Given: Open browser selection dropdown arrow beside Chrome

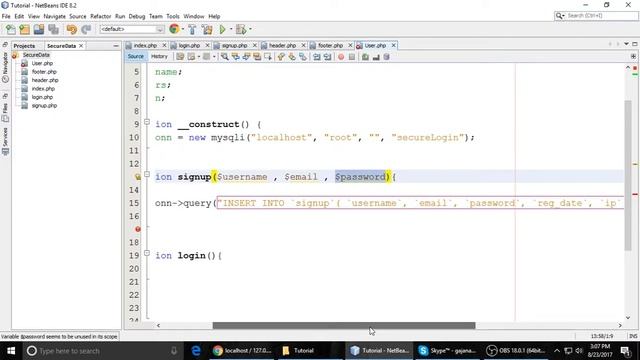Looking at the screenshot, I should (183, 29).
